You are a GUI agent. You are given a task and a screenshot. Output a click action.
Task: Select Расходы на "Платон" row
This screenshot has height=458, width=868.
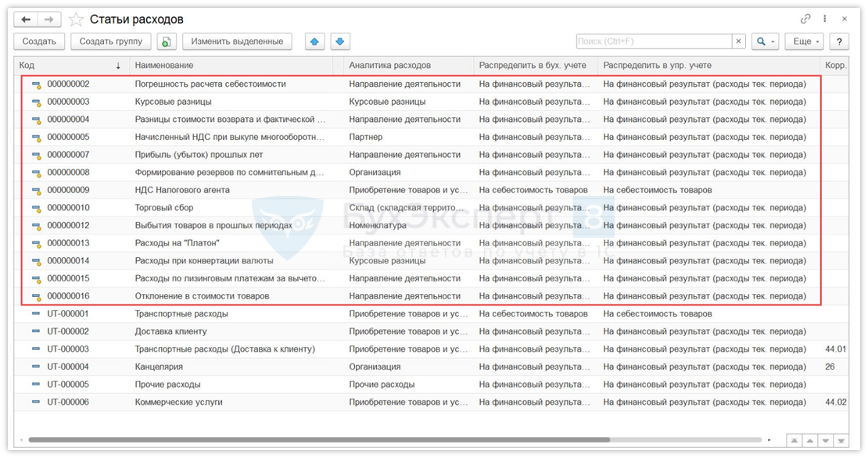(x=431, y=243)
